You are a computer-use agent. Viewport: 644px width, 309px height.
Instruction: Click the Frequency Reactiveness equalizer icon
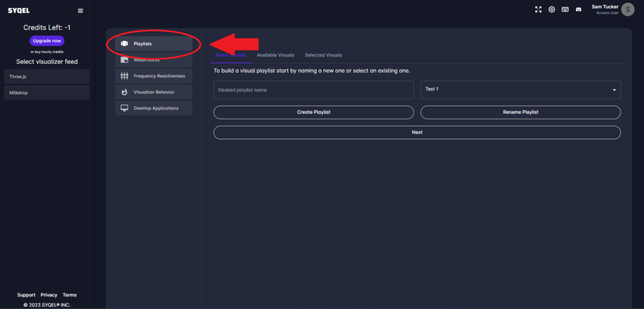(x=124, y=76)
